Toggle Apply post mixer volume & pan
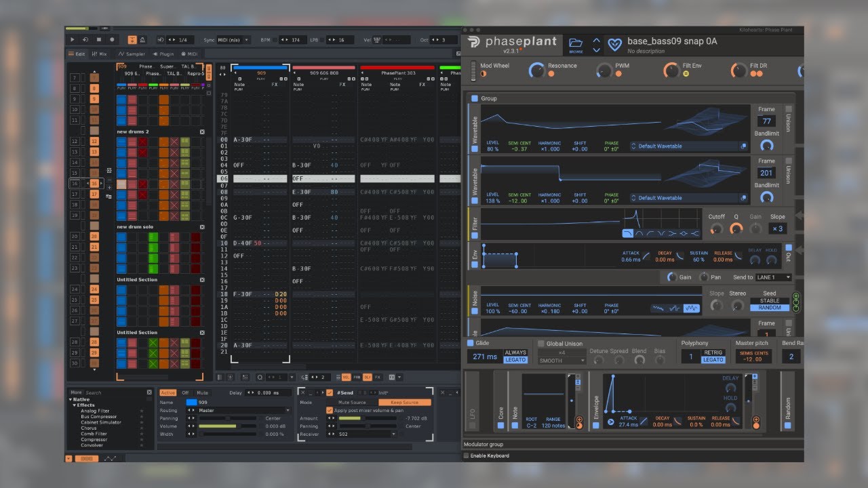This screenshot has width=868, height=488. [330, 410]
